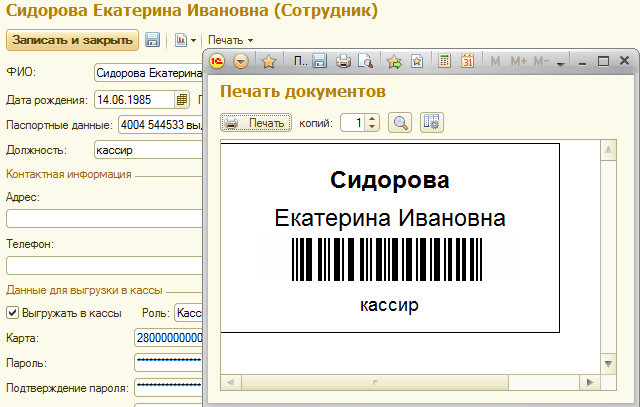Viewport: 640px width, 407px height.
Task: Minimize the Печать документов window
Action: pyautogui.click(x=582, y=62)
